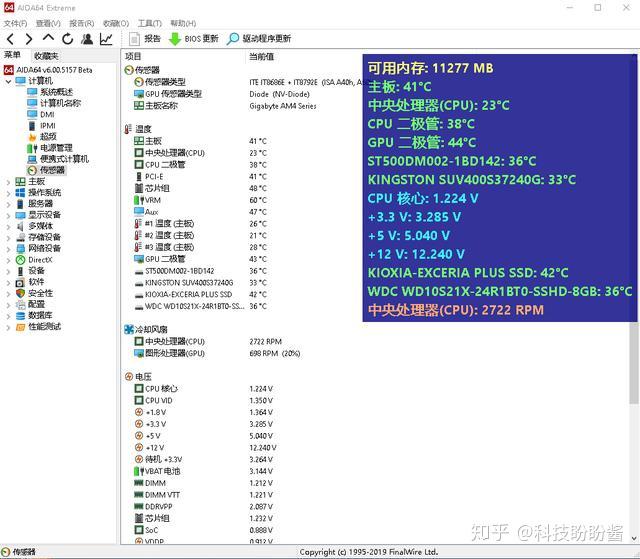Select the KIOXIA-EXCERIA PLUS SSD list row
This screenshot has height=559, width=640.
point(200,294)
